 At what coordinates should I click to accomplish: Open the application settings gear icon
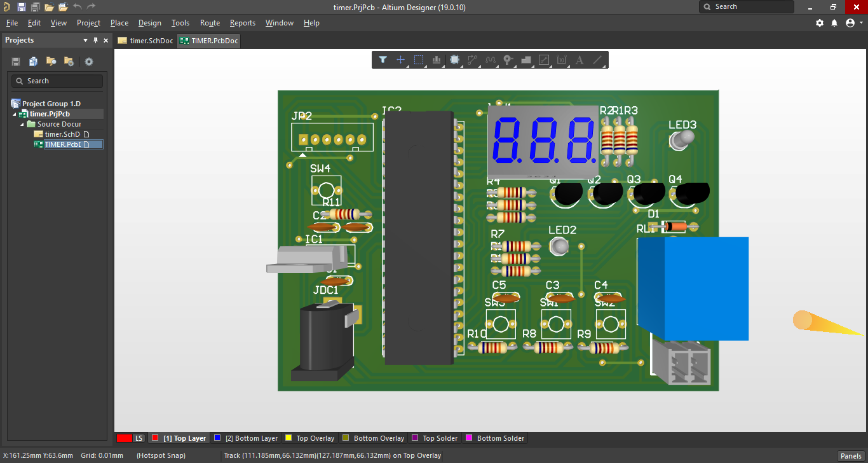tap(820, 23)
